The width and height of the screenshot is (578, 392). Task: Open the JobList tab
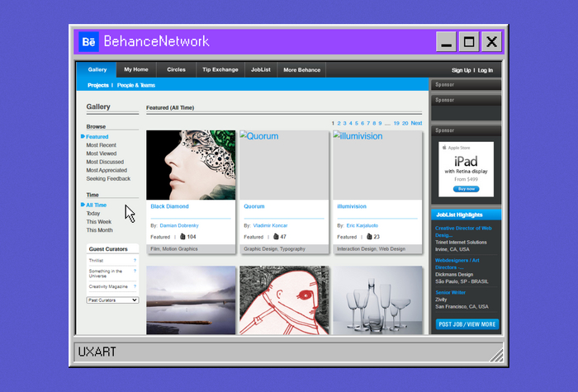click(261, 69)
